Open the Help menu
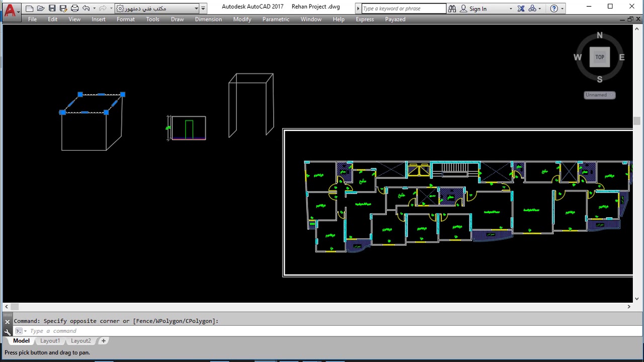Viewport: 644px width, 362px height. click(x=339, y=19)
